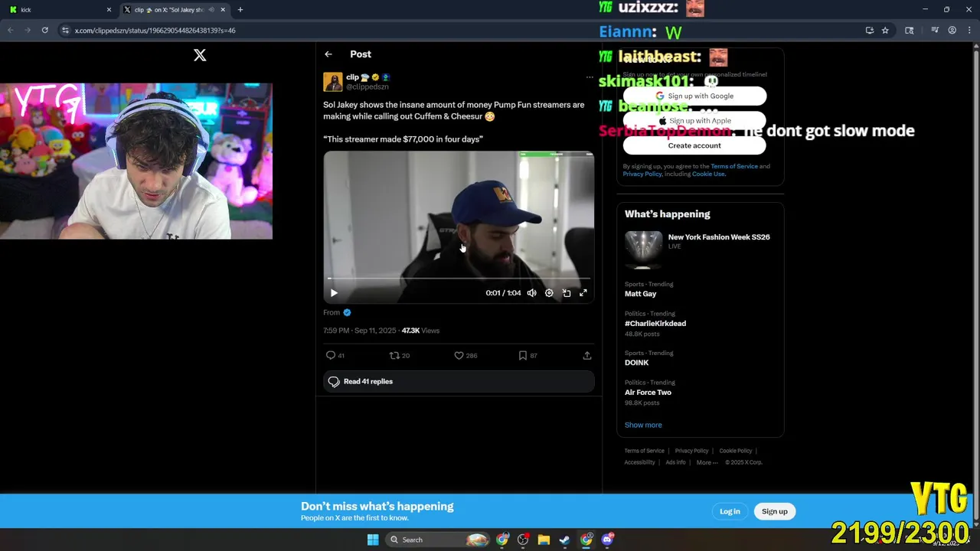Click Sign up with Google
980x551 pixels.
click(694, 96)
